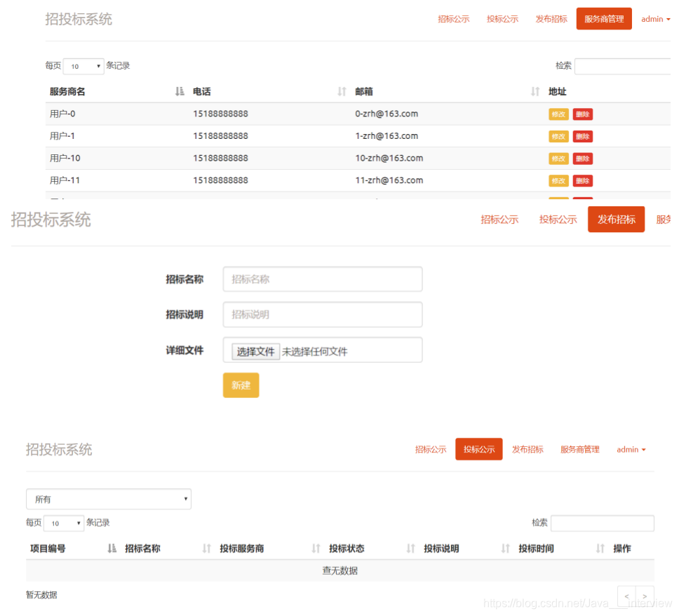
Task: Click the 新建 button to create tender
Action: pyautogui.click(x=241, y=385)
